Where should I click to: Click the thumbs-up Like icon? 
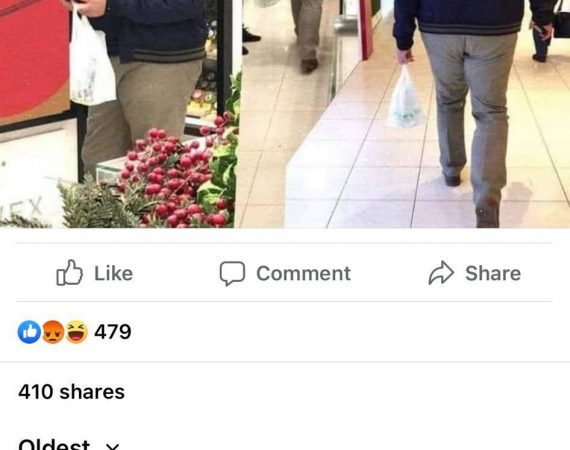(69, 273)
